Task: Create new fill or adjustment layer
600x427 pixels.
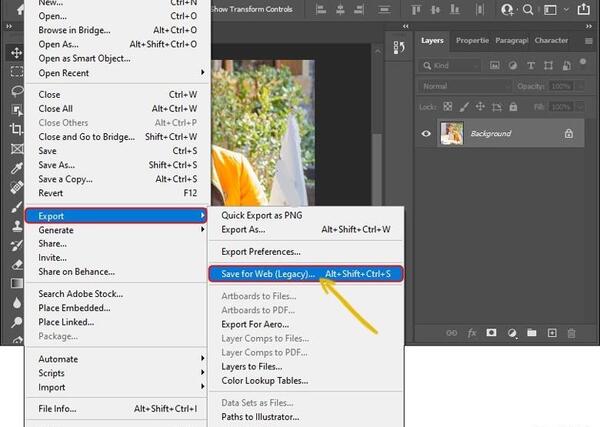Action: [512, 333]
